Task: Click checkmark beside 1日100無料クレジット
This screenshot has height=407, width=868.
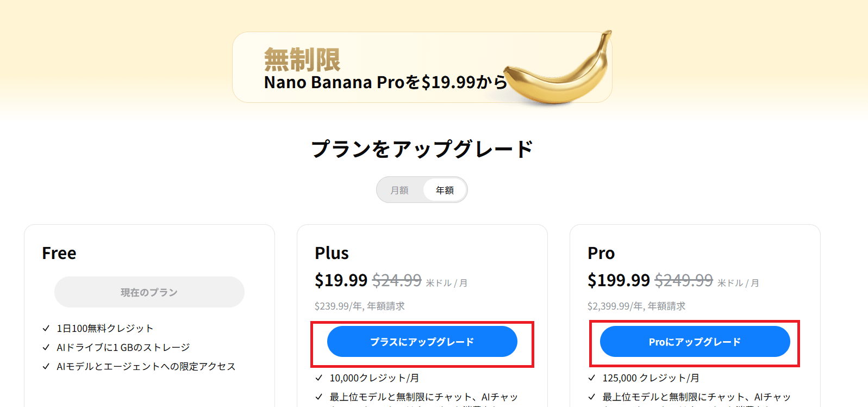Action: pyautogui.click(x=46, y=328)
